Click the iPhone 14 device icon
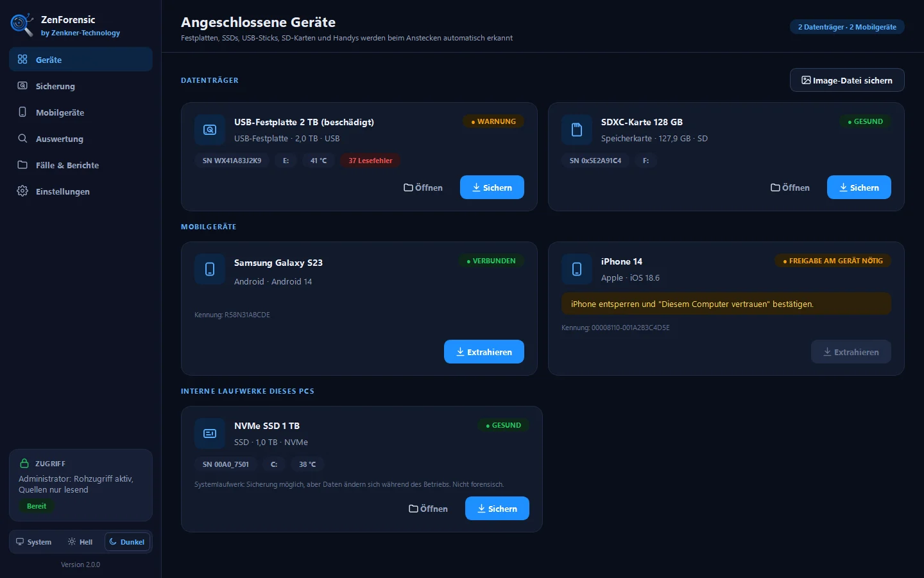Viewport: 924px width, 578px height. coord(577,269)
